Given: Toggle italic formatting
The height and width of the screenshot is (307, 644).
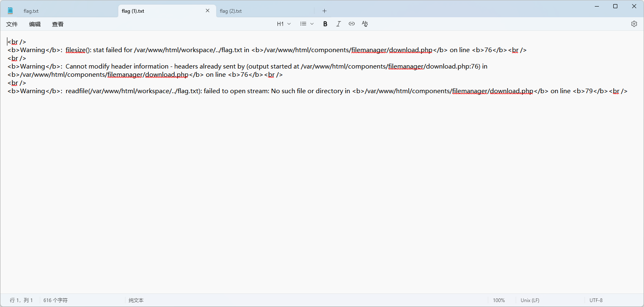Looking at the screenshot, I should [x=338, y=24].
